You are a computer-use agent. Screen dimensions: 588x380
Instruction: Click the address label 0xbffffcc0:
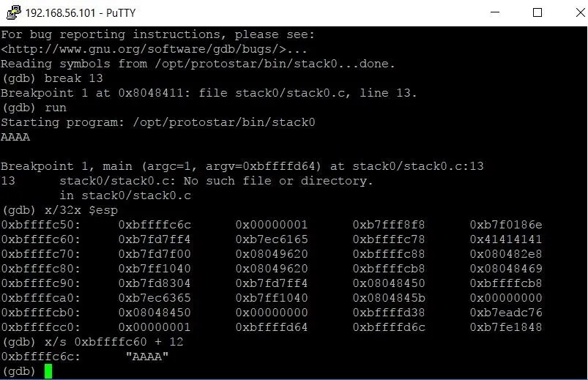pyautogui.click(x=40, y=327)
